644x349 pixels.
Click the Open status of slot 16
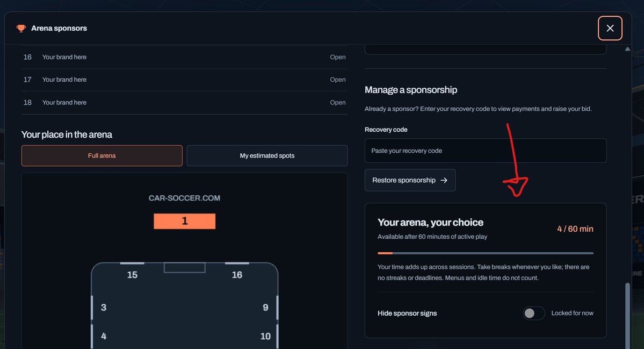tap(338, 57)
